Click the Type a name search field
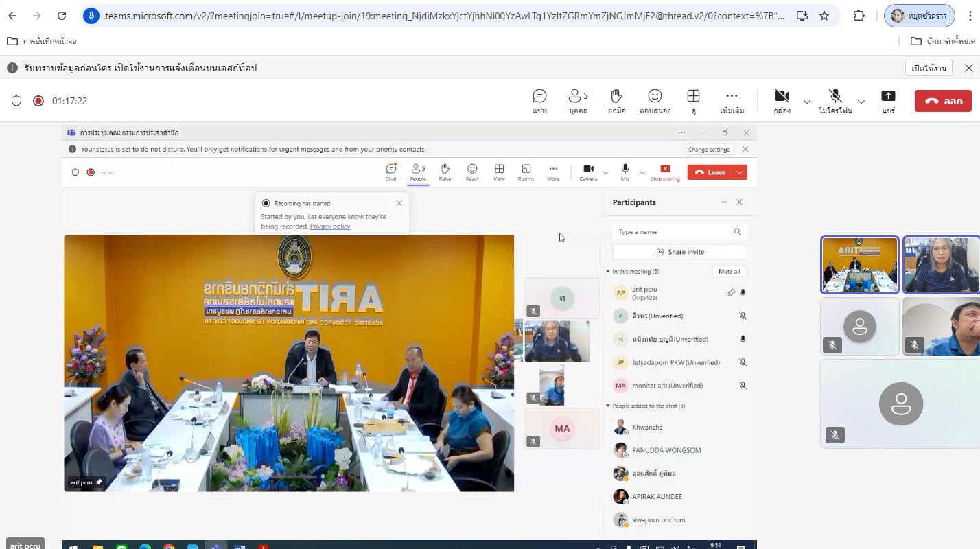The image size is (980, 549). pos(679,232)
